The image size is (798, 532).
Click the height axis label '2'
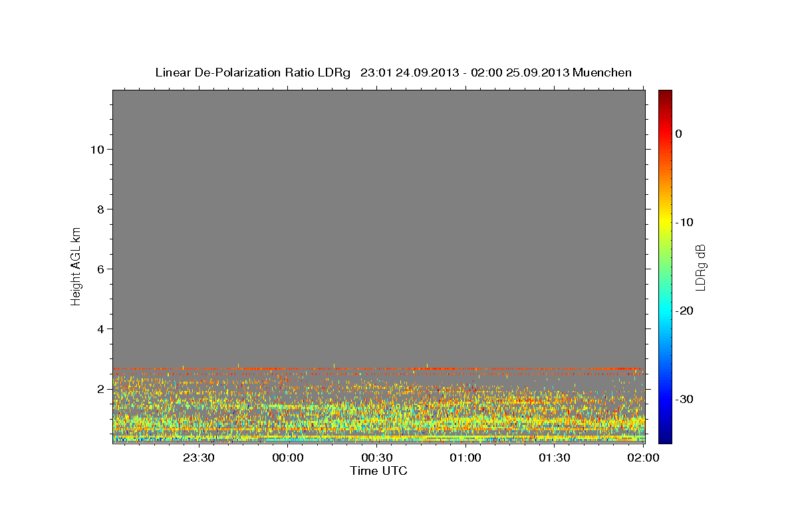pos(99,388)
